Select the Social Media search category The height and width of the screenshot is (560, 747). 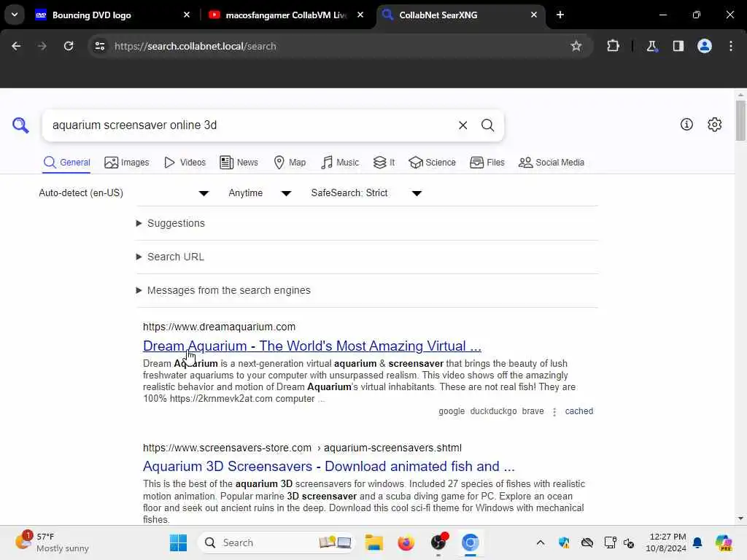[551, 163]
